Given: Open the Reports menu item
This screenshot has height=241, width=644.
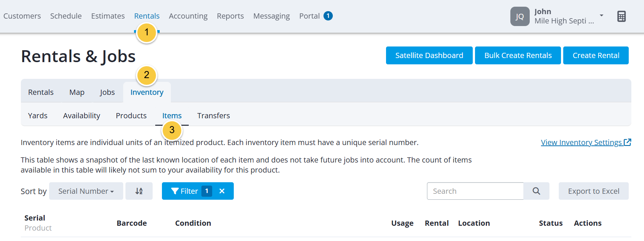Looking at the screenshot, I should pos(230,16).
